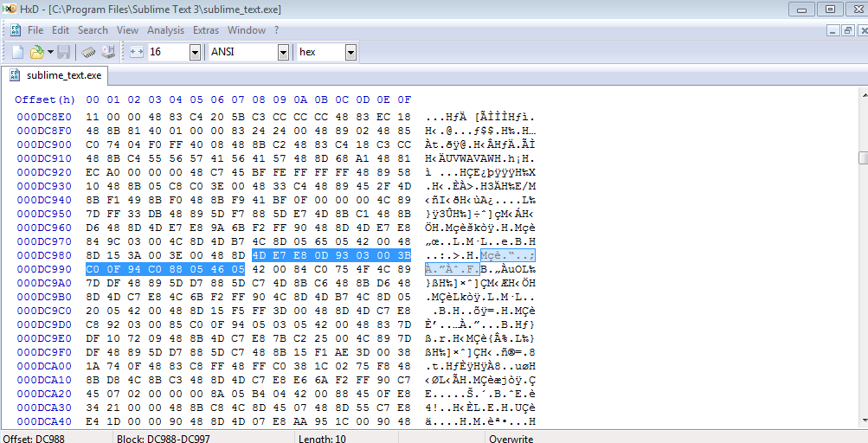Open the Extras menu

tap(206, 30)
